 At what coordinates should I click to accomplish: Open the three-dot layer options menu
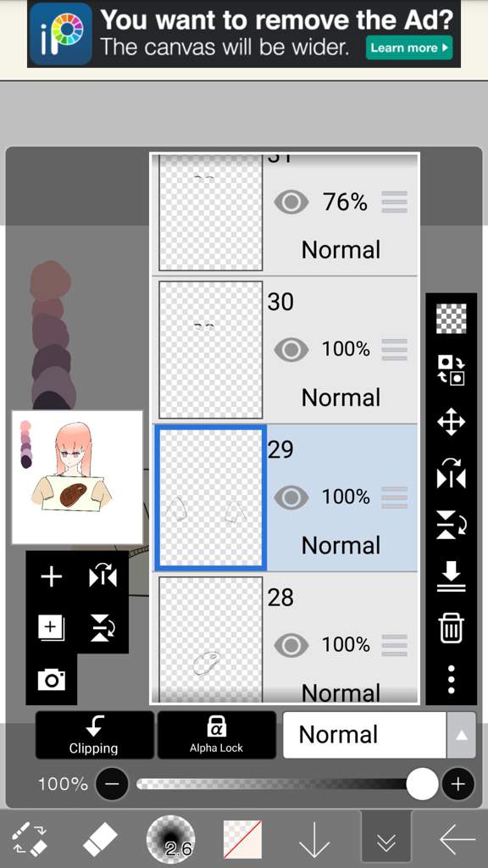click(451, 679)
